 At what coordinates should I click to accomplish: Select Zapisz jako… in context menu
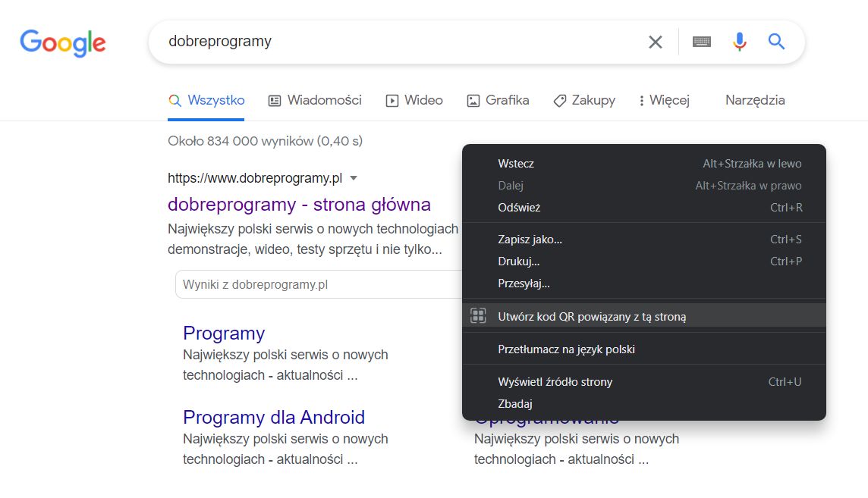pyautogui.click(x=530, y=240)
